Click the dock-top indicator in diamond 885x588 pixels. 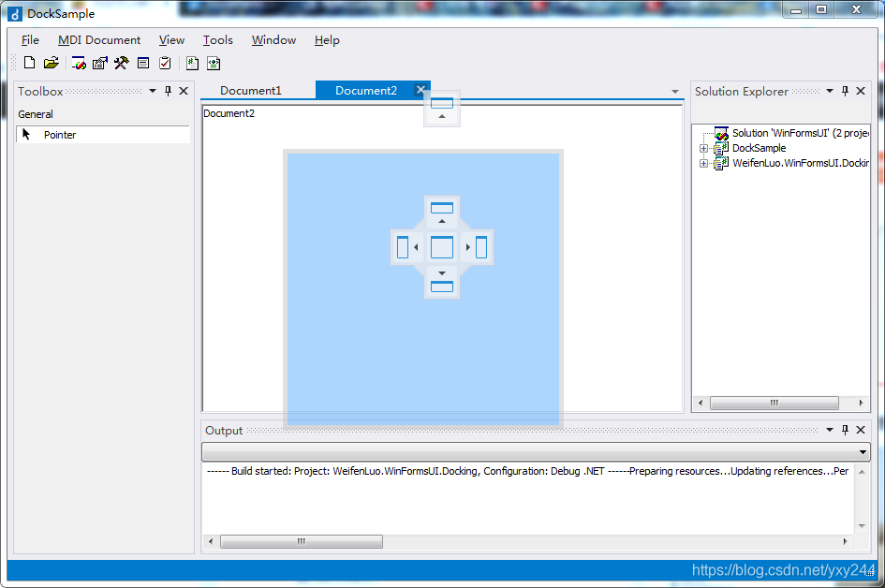tap(442, 213)
